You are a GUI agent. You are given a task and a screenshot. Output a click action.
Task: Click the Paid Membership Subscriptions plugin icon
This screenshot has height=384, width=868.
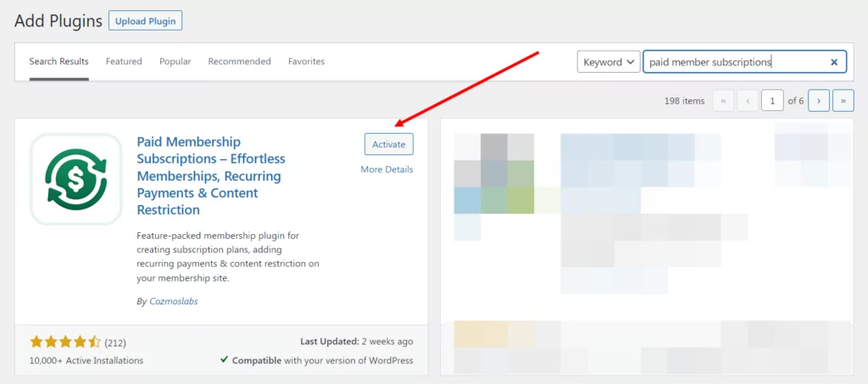[75, 179]
